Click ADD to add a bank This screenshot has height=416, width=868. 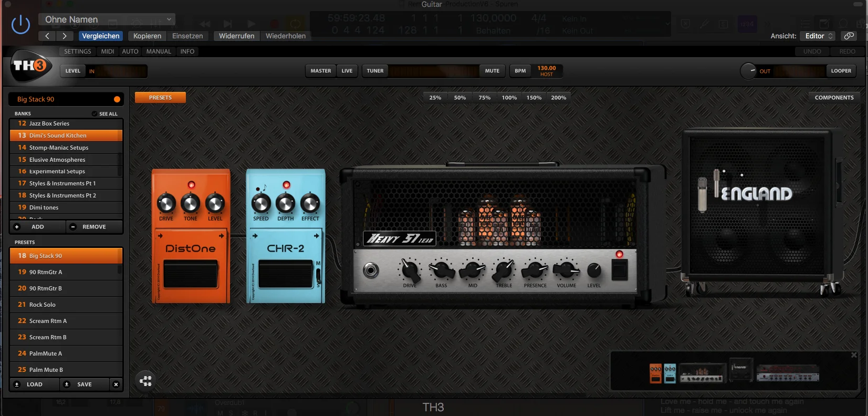(x=38, y=227)
